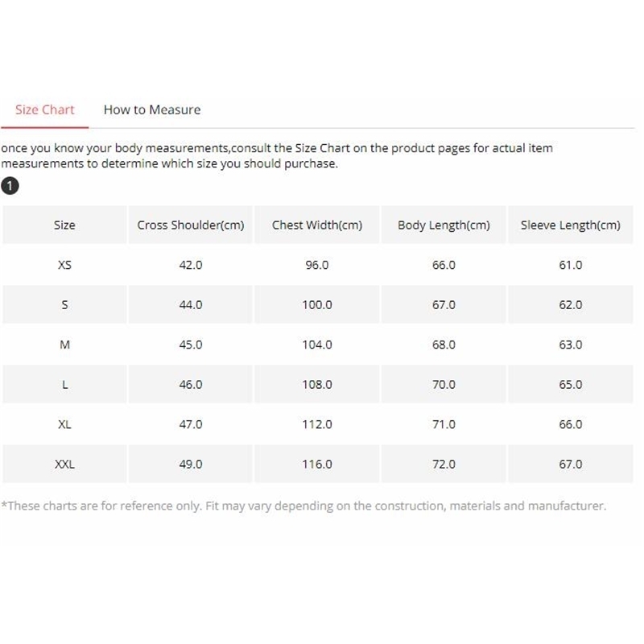Click the 70.0 body length value
The width and height of the screenshot is (644, 644).
click(x=444, y=385)
